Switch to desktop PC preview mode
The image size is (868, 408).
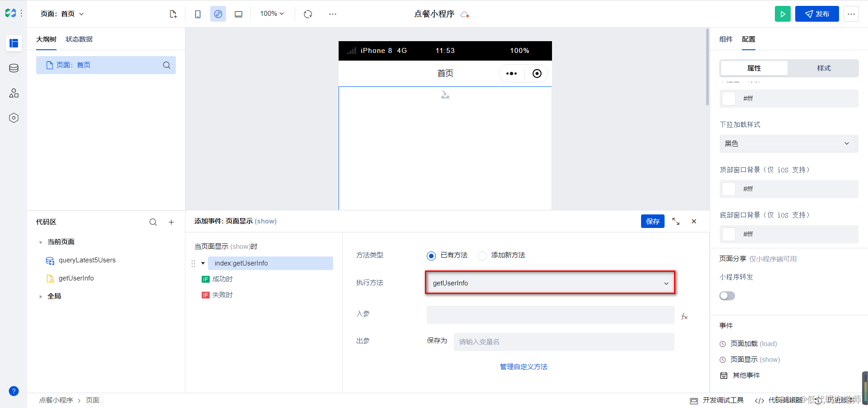238,14
